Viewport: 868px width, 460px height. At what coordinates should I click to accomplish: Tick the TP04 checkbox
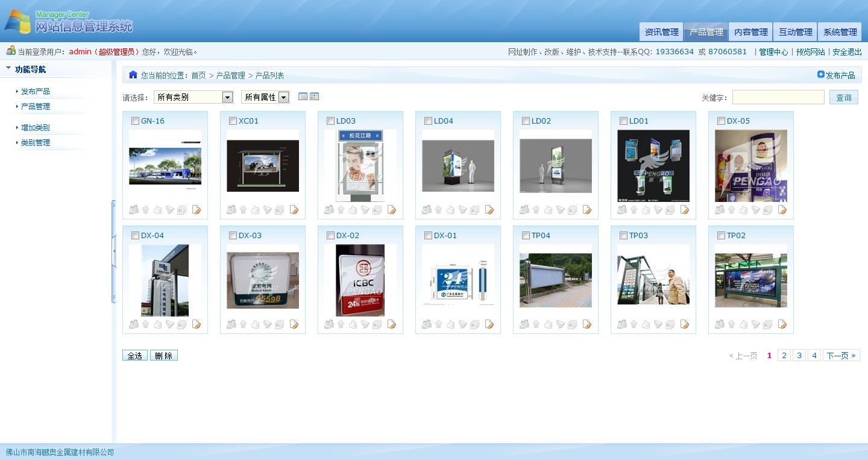(526, 235)
